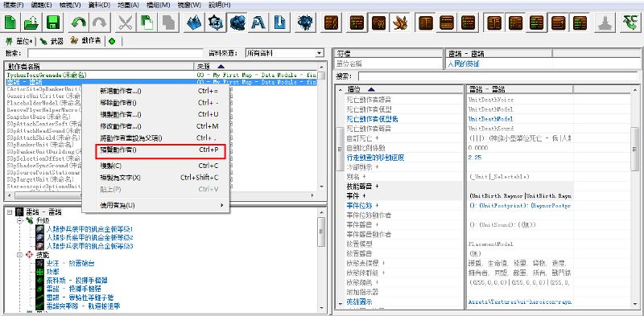Collapse the 升級 upgrades tree branch

pos(19,221)
